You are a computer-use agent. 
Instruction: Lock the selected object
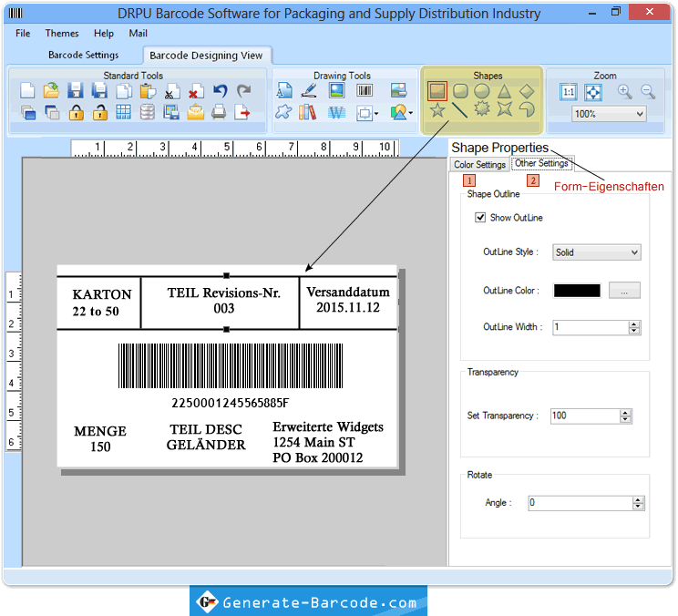tap(77, 112)
